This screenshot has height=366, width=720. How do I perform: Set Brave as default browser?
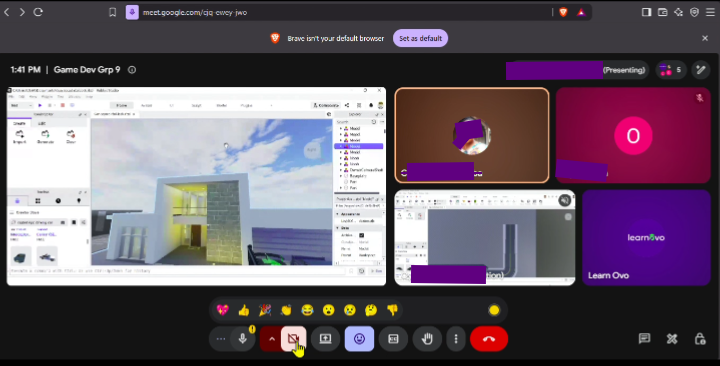click(x=420, y=38)
